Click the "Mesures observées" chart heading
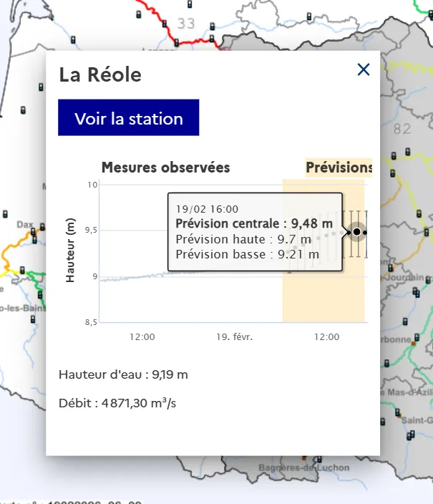This screenshot has height=504, width=433. (165, 168)
